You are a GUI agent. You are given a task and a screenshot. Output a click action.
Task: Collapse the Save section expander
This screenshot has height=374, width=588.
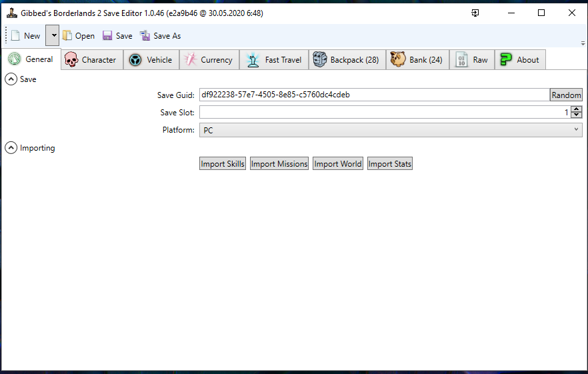click(11, 79)
